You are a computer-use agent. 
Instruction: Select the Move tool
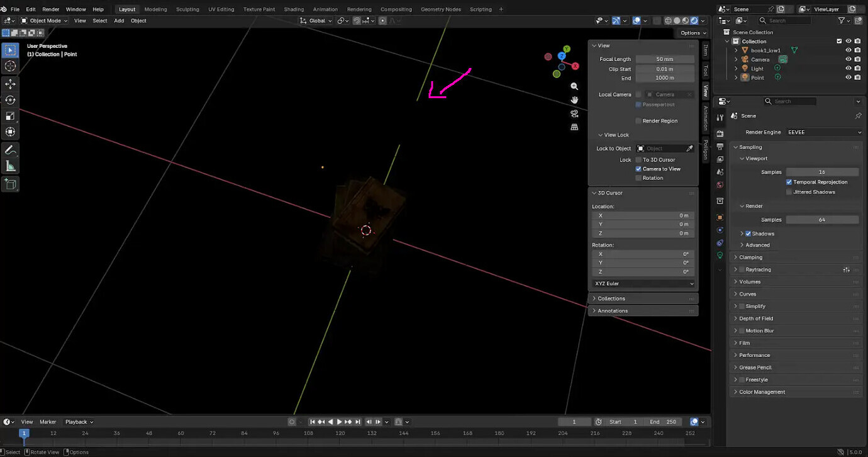click(11, 84)
